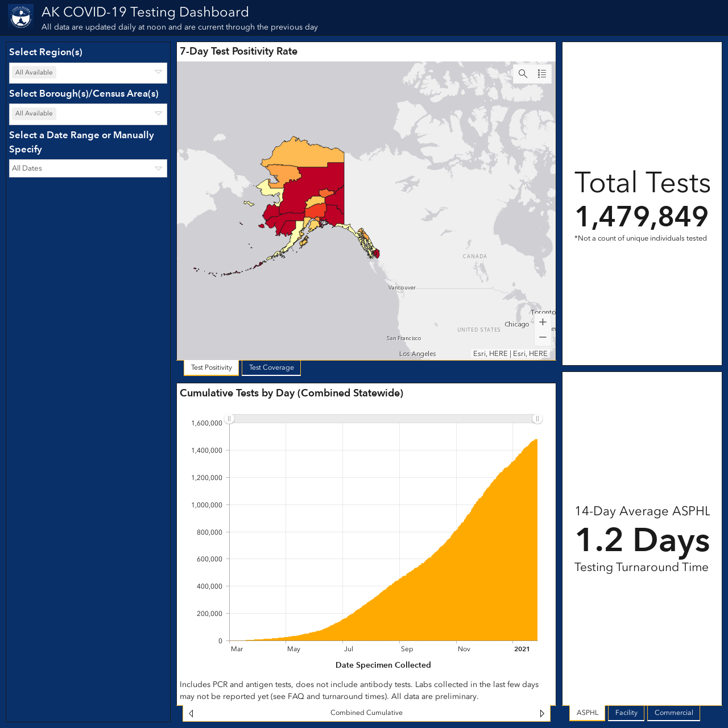The width and height of the screenshot is (728, 728).
Task: Show the Commercial turnaround tab
Action: (x=673, y=713)
